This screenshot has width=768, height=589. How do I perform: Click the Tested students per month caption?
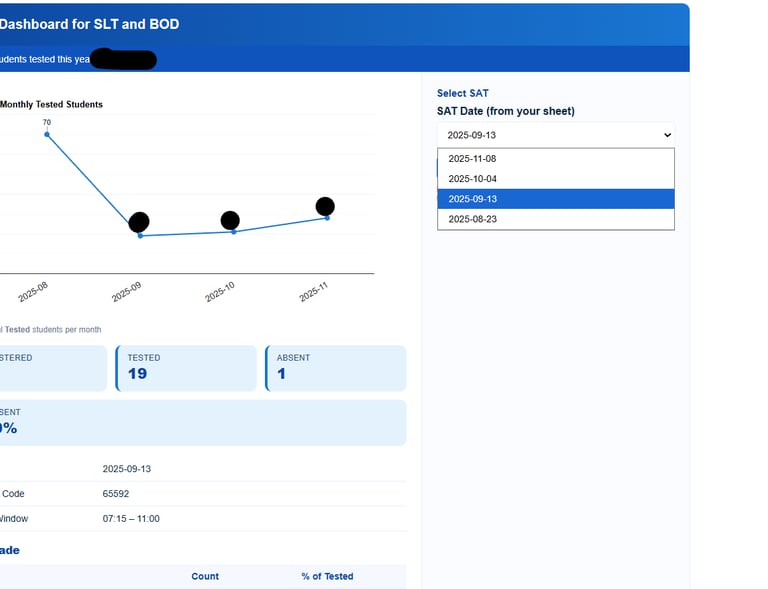(x=53, y=330)
